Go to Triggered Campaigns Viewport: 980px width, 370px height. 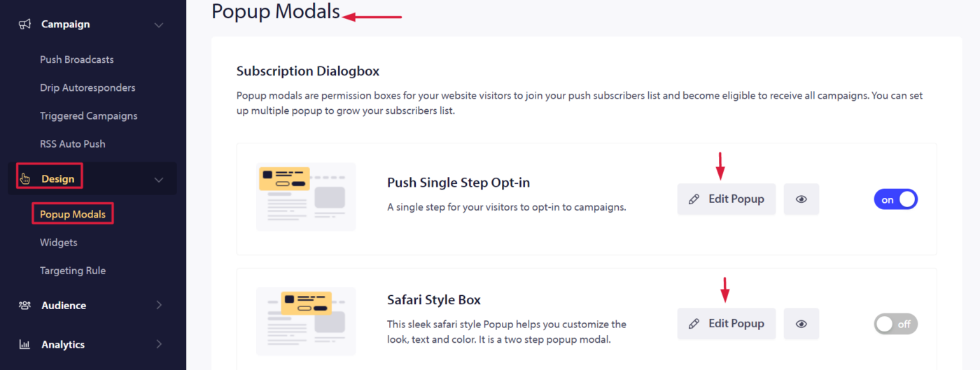[89, 115]
